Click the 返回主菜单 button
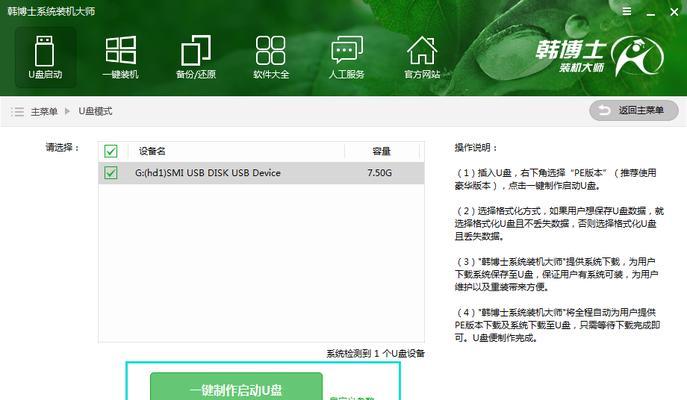Image resolution: width=687 pixels, height=400 pixels. tap(634, 110)
